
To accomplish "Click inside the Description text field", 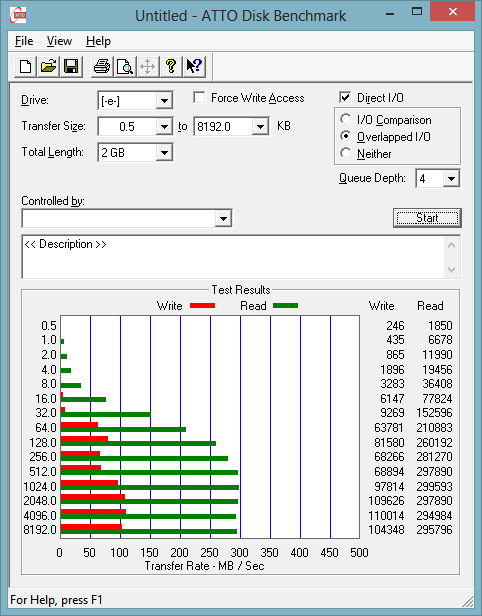I will [234, 257].
